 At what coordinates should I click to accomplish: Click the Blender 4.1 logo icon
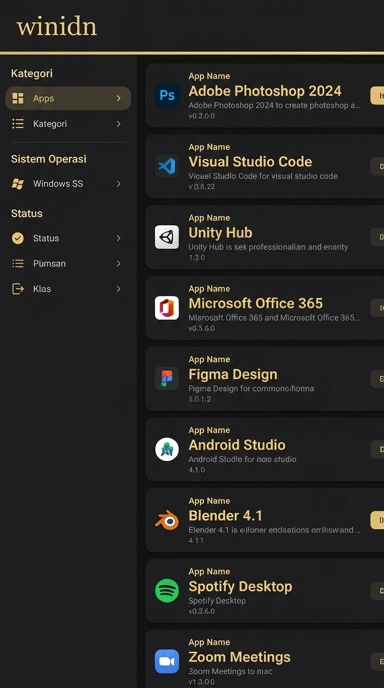[x=167, y=520]
